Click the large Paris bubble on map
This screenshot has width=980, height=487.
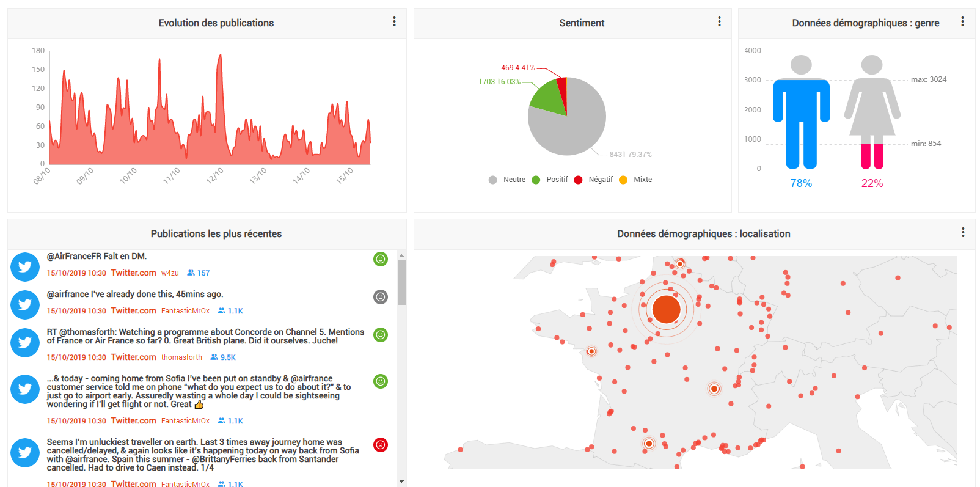pyautogui.click(x=666, y=309)
